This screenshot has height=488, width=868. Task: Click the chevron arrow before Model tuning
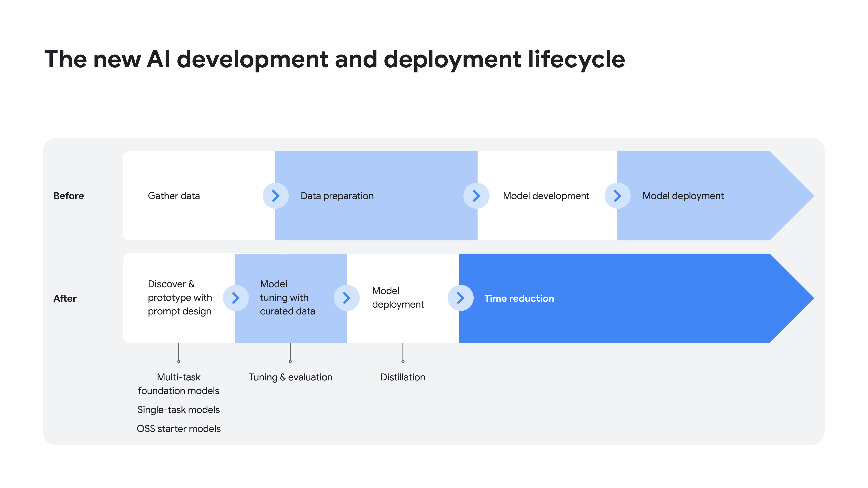coord(236,298)
